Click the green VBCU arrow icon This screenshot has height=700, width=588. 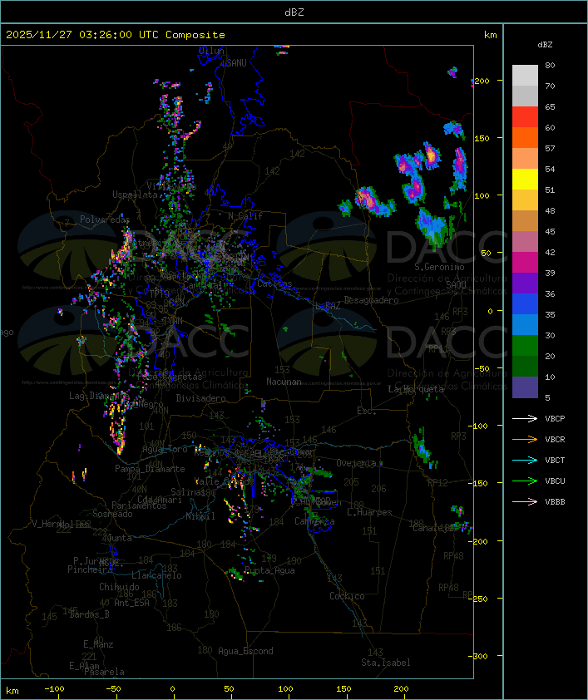point(525,481)
